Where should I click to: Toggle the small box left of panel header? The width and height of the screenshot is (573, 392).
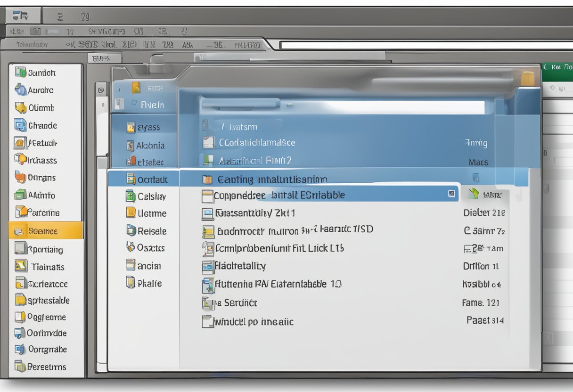coord(101,90)
